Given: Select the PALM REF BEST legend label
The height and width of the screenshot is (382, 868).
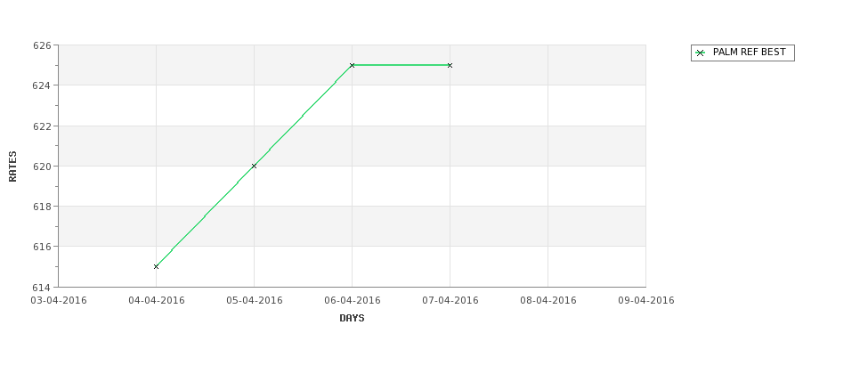Looking at the screenshot, I should [749, 52].
